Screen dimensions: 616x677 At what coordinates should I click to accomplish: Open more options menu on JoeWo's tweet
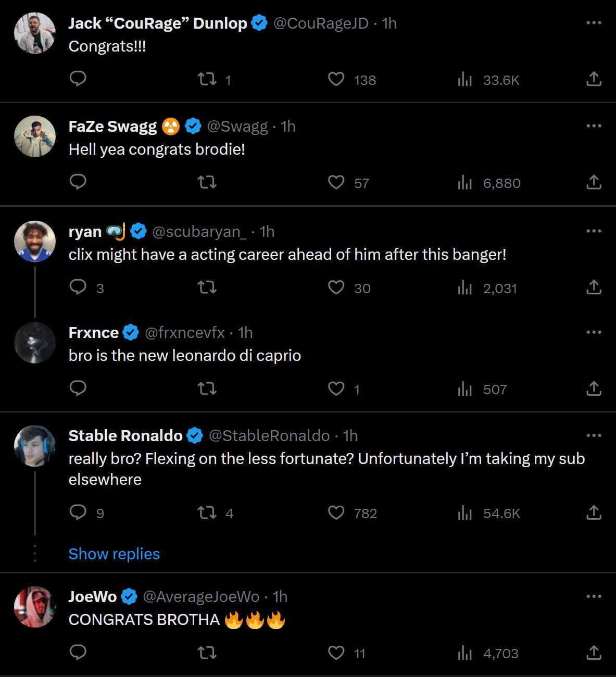click(x=594, y=596)
